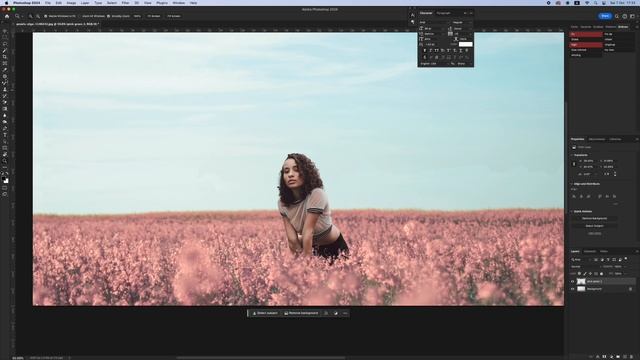640x360 pixels.
Task: Select the Move tool
Action: pos(5,31)
